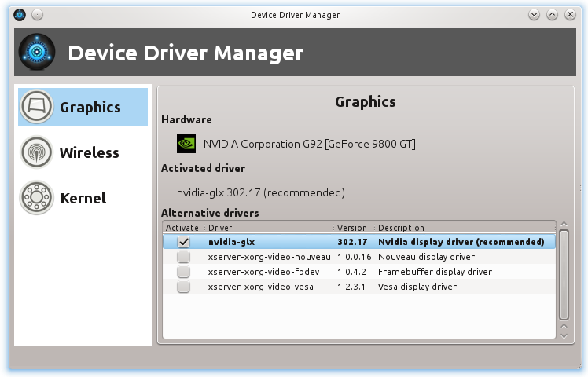Activate the xserver-xorg-video-nouveau checkbox
588x377 pixels.
(x=183, y=257)
